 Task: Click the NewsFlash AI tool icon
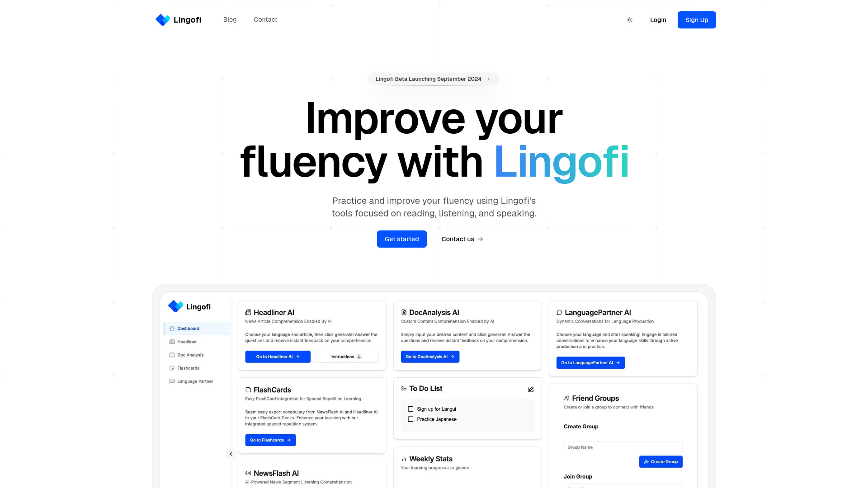(x=248, y=473)
